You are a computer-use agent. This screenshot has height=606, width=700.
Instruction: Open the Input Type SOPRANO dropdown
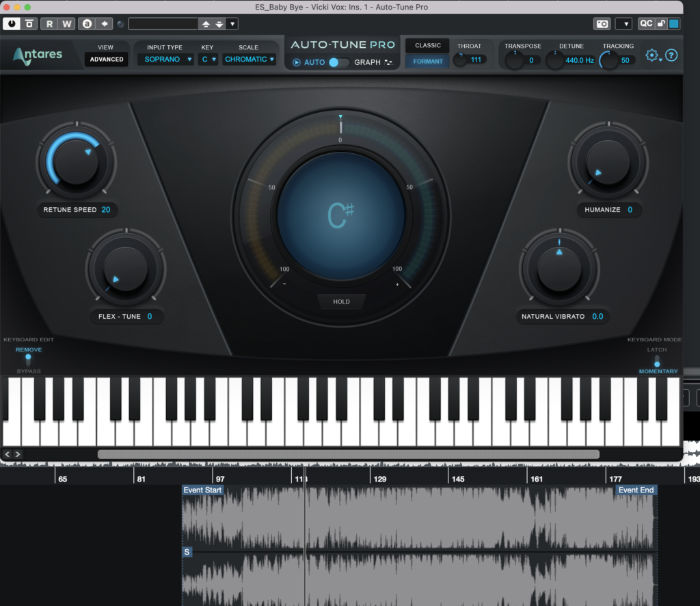tap(165, 59)
